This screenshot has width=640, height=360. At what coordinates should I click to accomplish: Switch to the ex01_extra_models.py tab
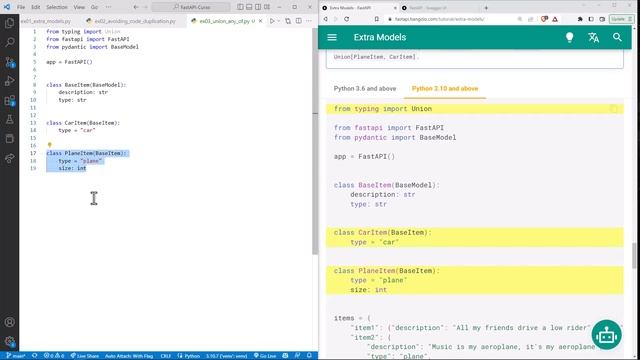click(46, 21)
